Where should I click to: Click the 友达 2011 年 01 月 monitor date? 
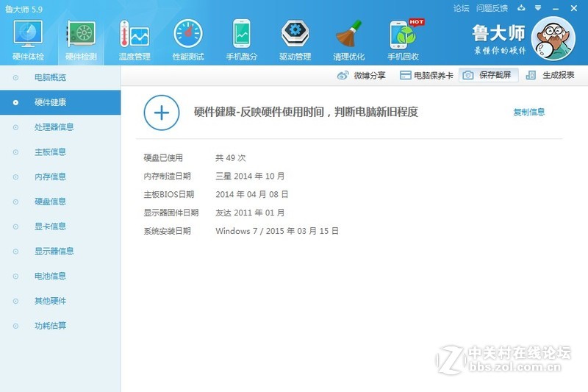(250, 213)
